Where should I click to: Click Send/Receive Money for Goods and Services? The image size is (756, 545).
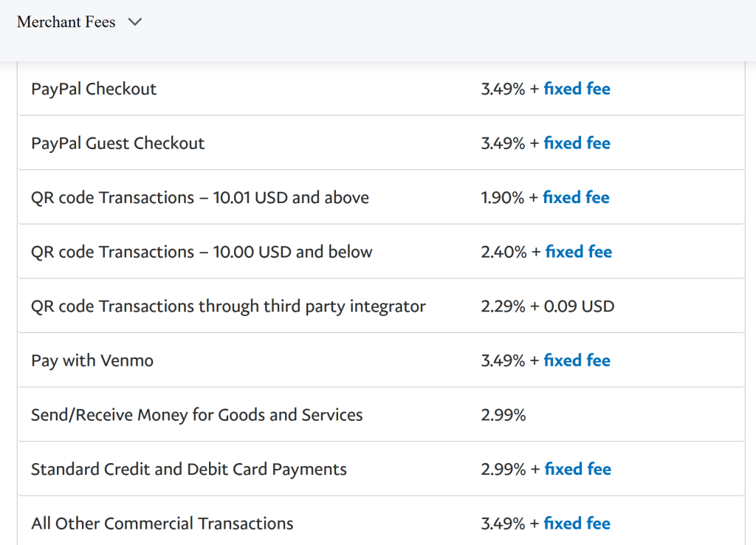[x=196, y=415]
